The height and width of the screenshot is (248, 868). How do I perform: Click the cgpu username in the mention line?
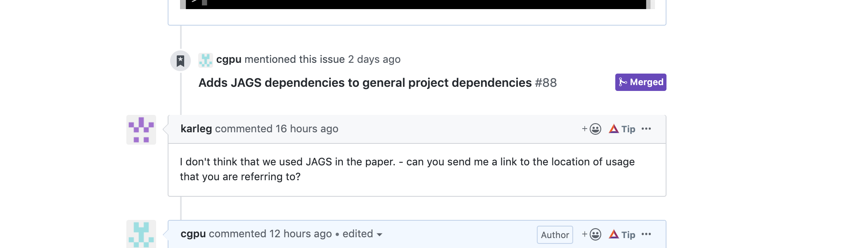[228, 59]
